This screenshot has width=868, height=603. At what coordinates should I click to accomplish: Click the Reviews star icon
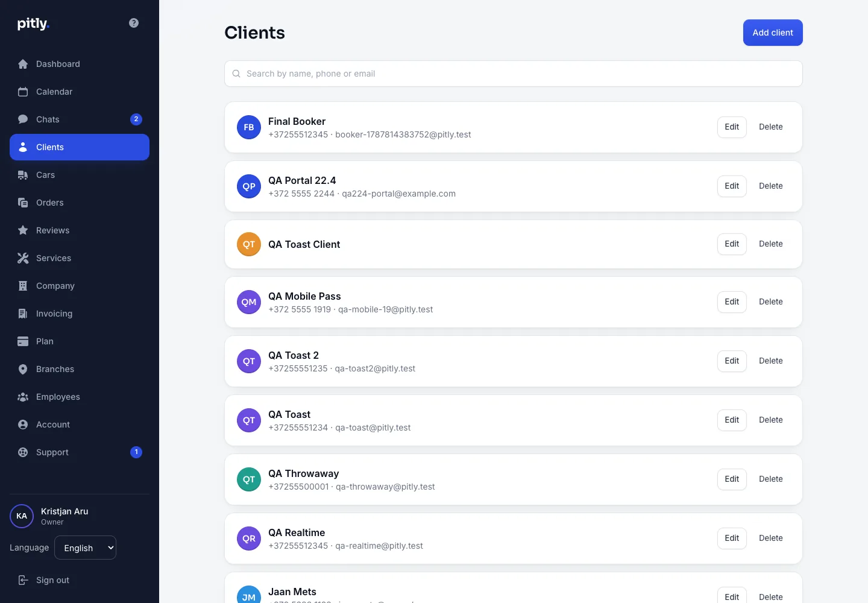23,230
